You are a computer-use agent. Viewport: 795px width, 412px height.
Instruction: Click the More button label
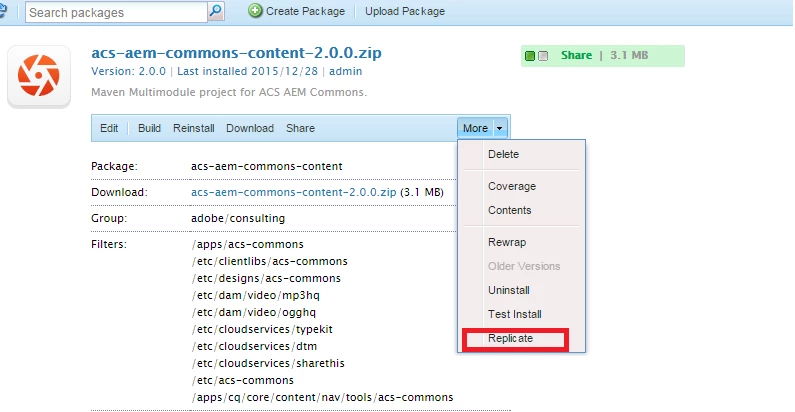(x=475, y=128)
